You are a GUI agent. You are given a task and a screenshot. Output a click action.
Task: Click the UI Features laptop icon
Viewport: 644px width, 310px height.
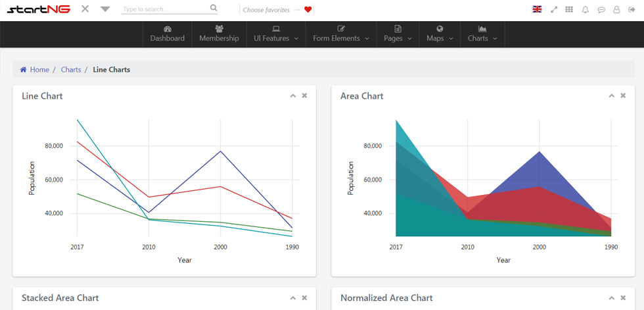point(276,29)
